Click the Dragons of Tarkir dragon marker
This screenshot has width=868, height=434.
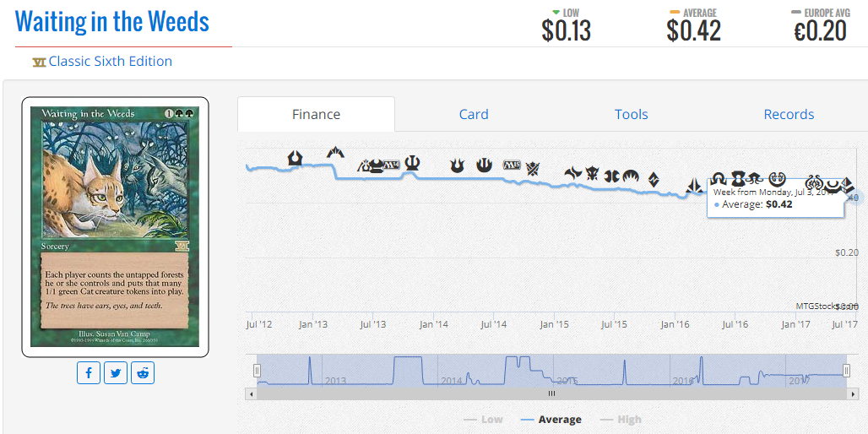click(593, 174)
